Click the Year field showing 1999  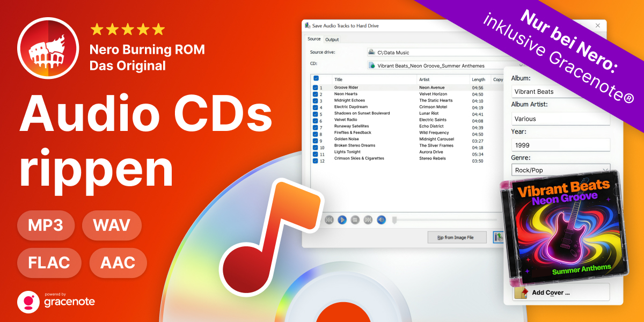coord(560,145)
